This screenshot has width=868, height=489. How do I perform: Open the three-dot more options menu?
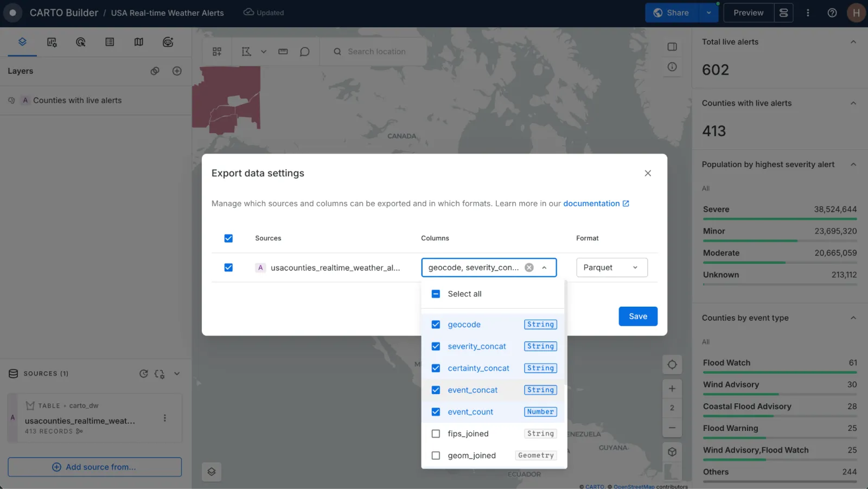[x=808, y=12]
